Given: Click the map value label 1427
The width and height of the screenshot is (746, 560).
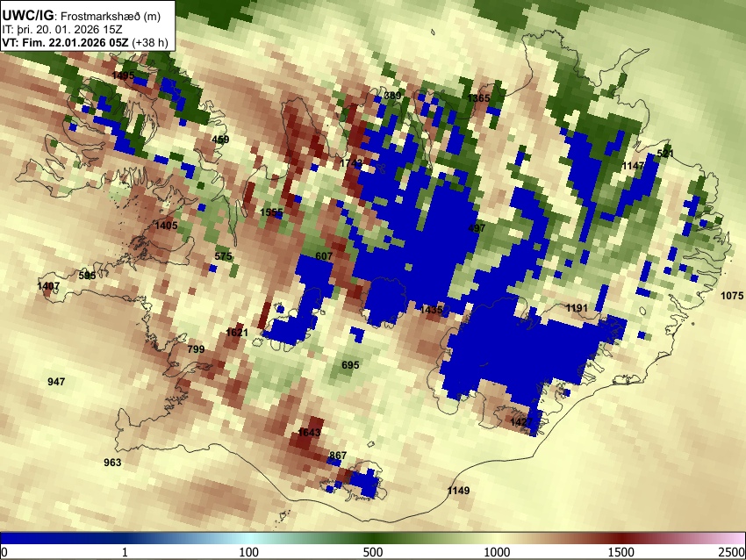Looking at the screenshot, I should click(521, 422).
